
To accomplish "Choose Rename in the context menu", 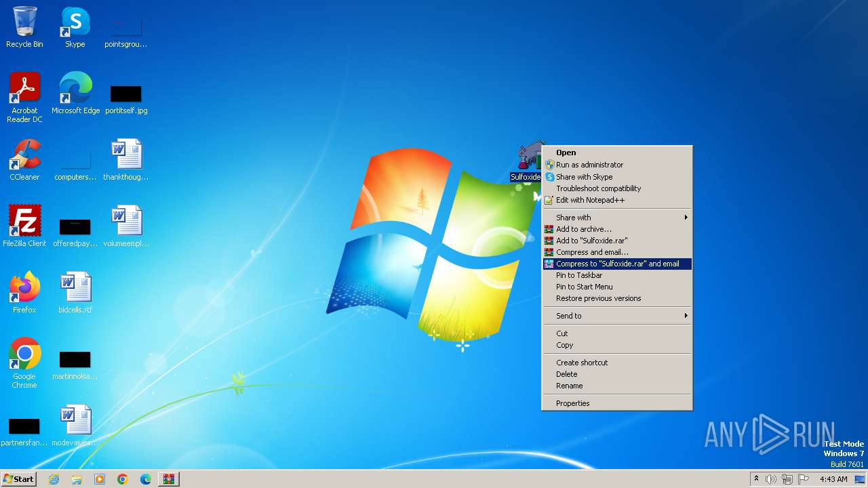I will pyautogui.click(x=617, y=386).
